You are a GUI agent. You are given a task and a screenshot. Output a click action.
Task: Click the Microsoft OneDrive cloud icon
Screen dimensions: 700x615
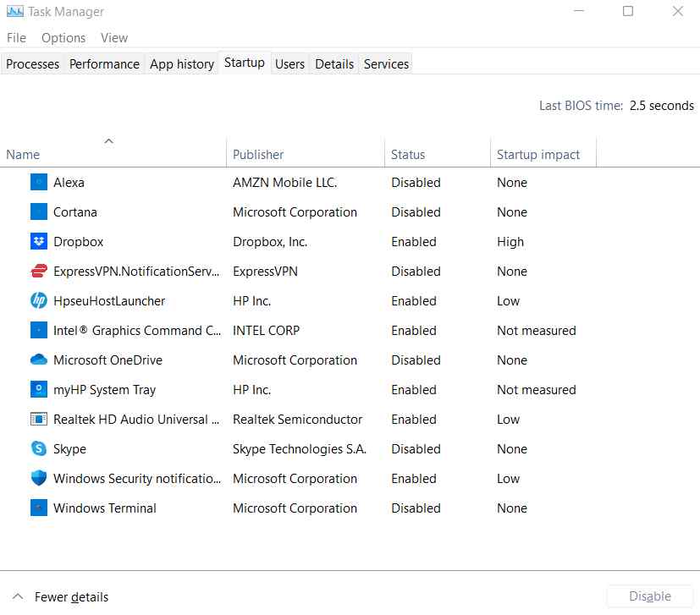coord(39,360)
